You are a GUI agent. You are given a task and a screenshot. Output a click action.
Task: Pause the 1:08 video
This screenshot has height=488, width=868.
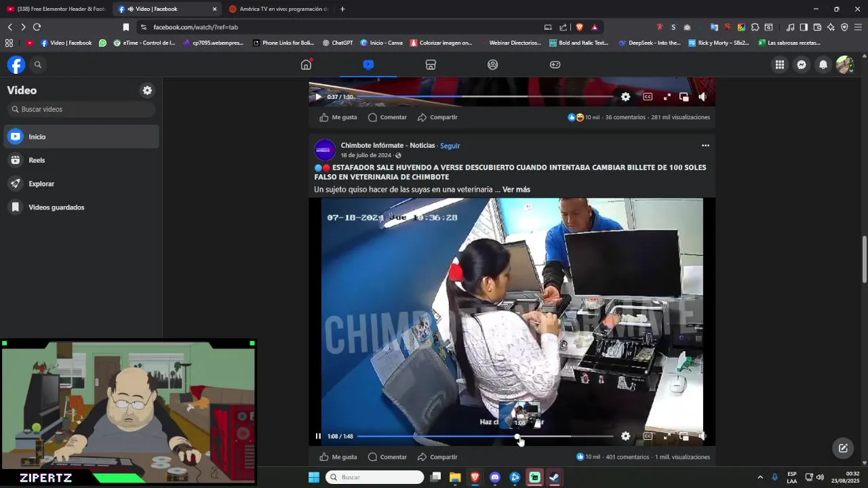318,436
